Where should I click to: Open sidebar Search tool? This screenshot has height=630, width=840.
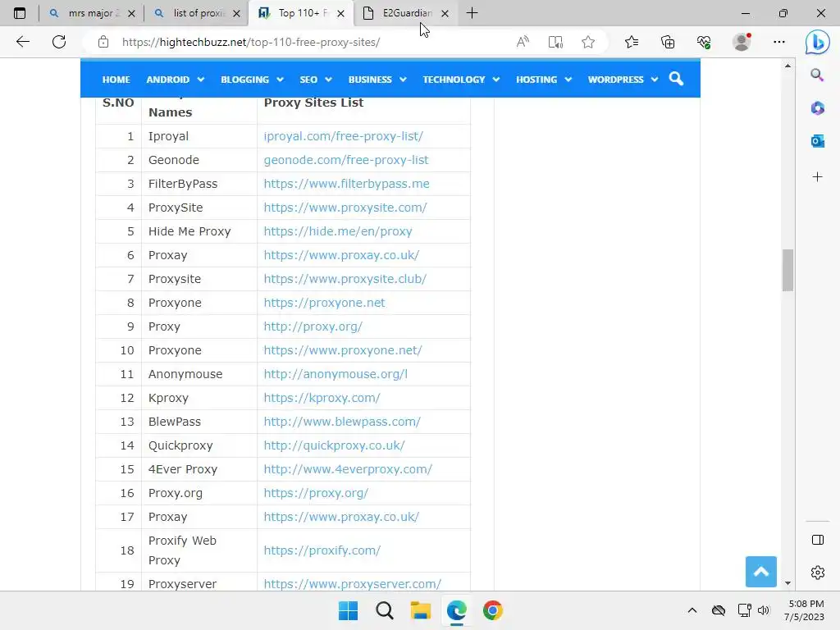tap(817, 75)
